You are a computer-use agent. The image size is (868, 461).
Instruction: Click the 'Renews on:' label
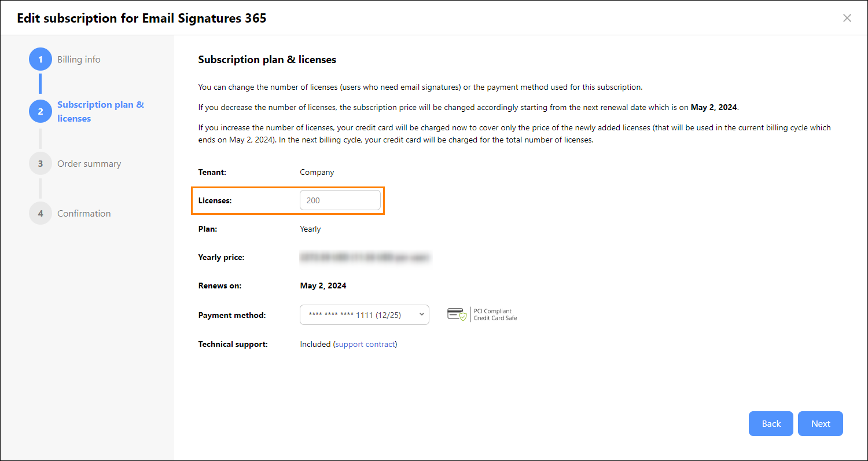point(220,286)
